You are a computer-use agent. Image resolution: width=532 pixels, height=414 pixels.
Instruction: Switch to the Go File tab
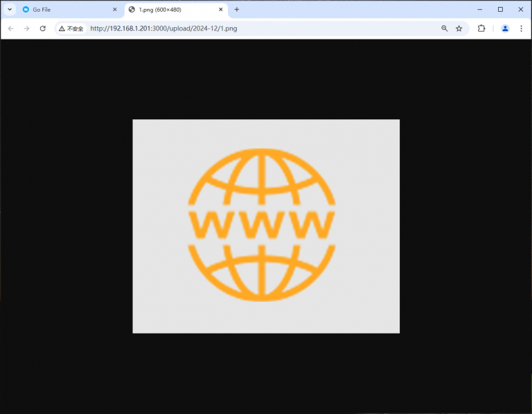(66, 10)
